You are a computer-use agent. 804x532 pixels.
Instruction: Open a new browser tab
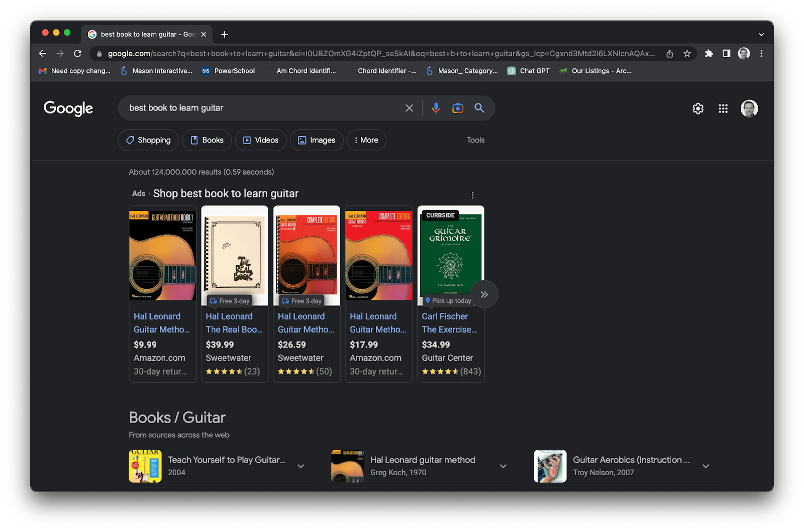coord(224,34)
